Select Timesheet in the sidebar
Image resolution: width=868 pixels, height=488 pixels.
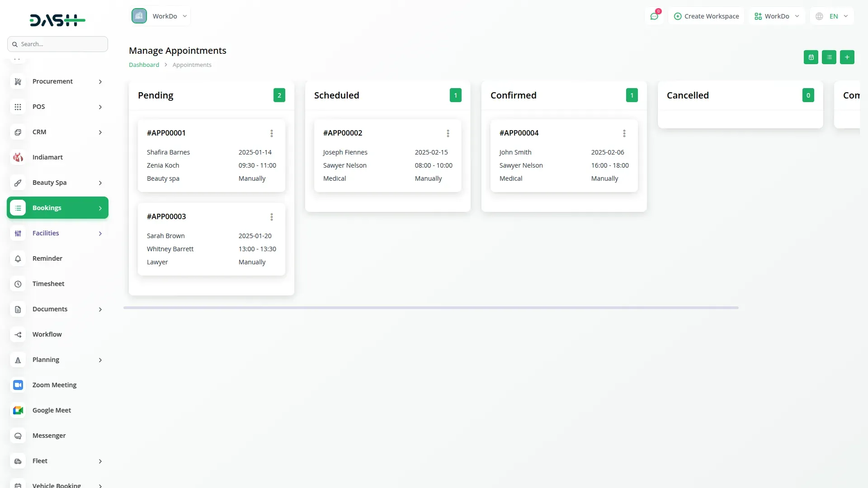point(48,284)
